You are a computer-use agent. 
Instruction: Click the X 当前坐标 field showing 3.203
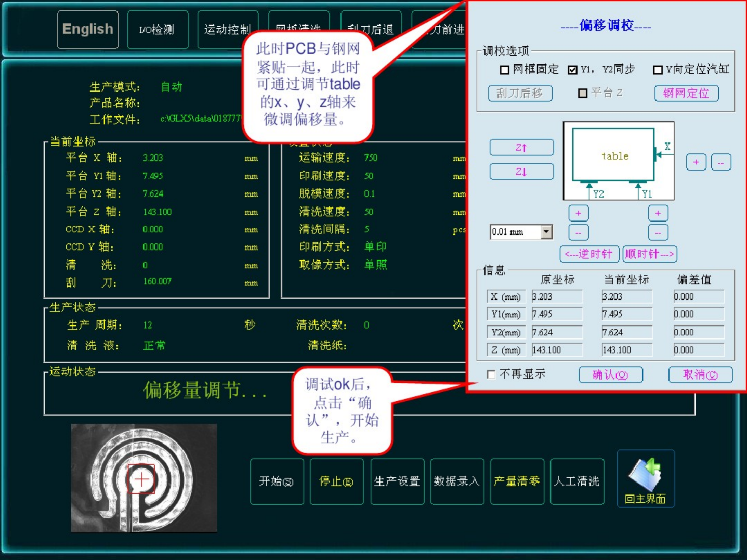pos(627,297)
